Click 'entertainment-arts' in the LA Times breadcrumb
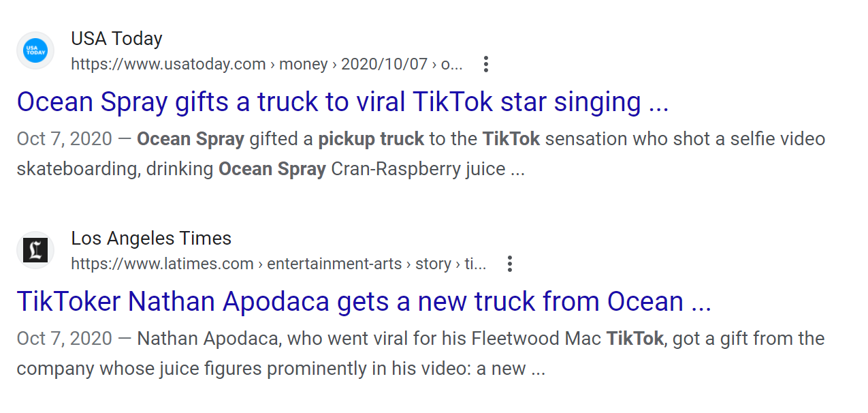This screenshot has width=868, height=413. [334, 264]
